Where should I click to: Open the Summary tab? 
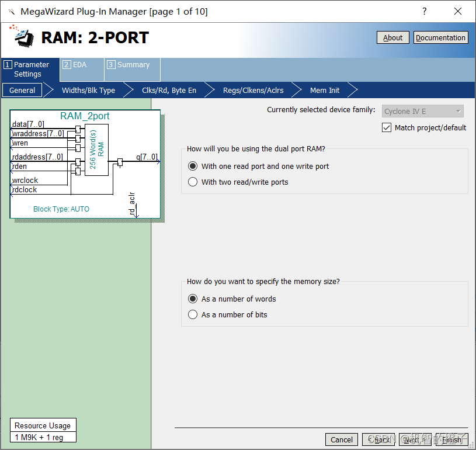coord(132,70)
